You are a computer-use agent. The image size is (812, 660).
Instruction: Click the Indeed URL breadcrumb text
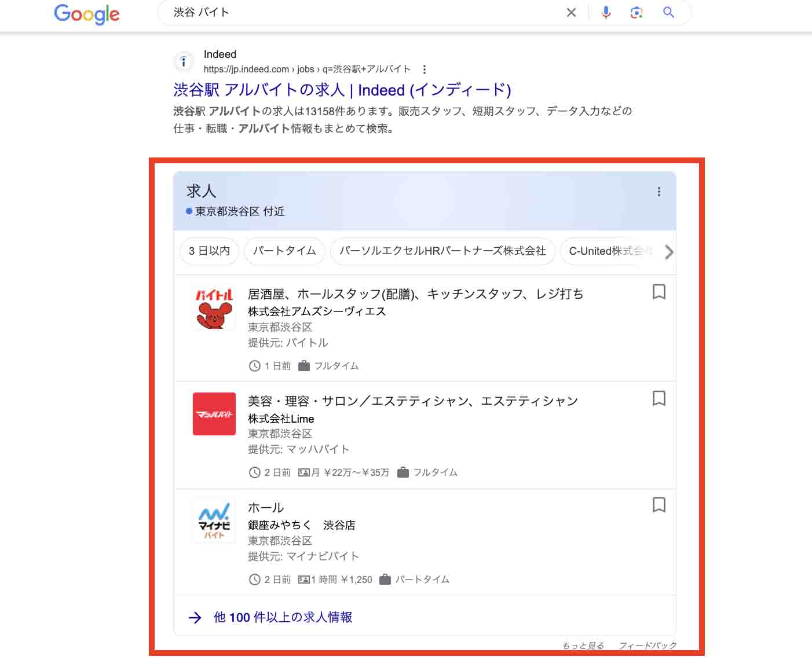point(307,69)
